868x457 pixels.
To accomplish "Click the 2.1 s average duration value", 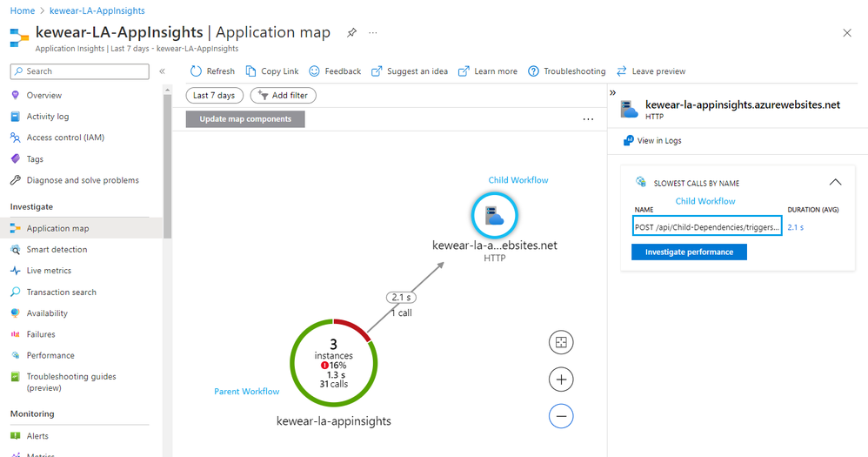I will pyautogui.click(x=796, y=227).
